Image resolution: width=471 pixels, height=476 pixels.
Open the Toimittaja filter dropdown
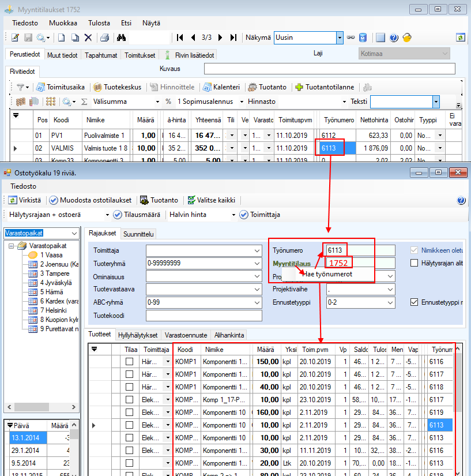pos(257,251)
